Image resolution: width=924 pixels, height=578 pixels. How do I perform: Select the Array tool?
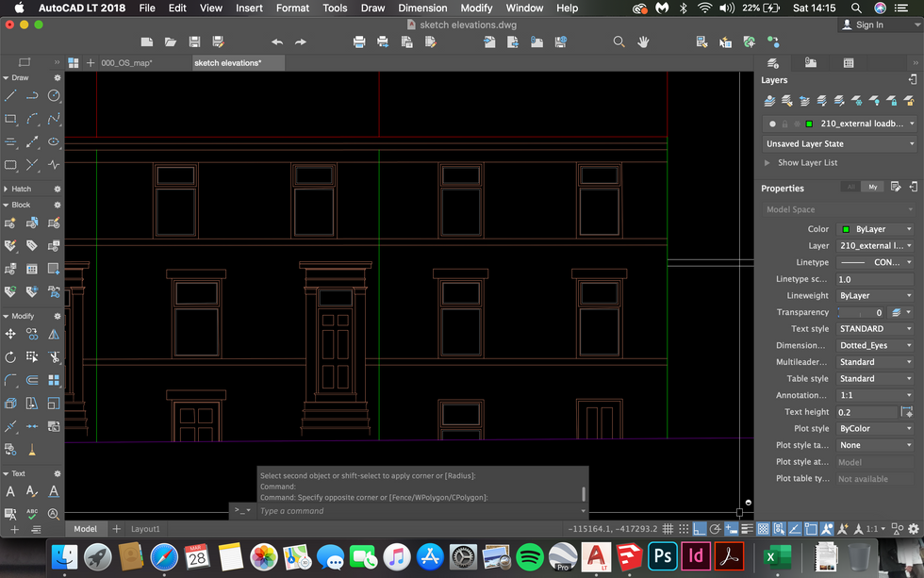click(x=54, y=380)
